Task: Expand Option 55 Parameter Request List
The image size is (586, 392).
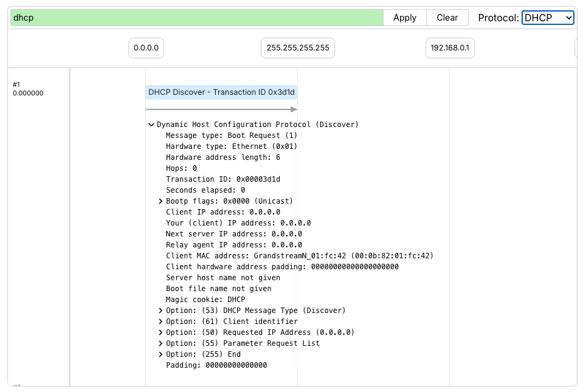Action: (x=160, y=343)
